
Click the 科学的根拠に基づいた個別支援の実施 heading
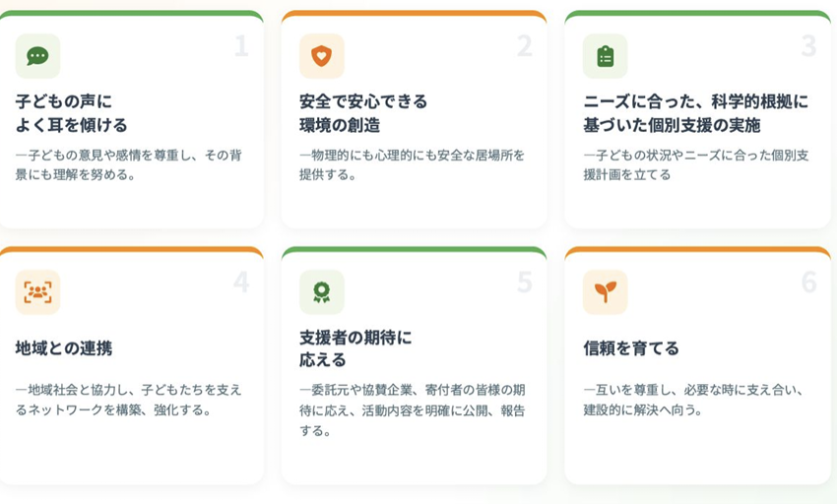coord(694,113)
